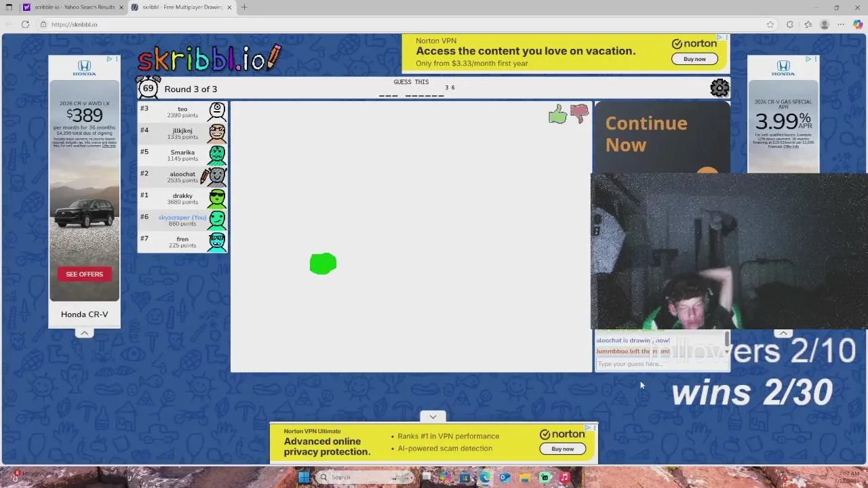Collapse the right-side ad chevron
Image resolution: width=868 pixels, height=488 pixels.
coord(783,333)
